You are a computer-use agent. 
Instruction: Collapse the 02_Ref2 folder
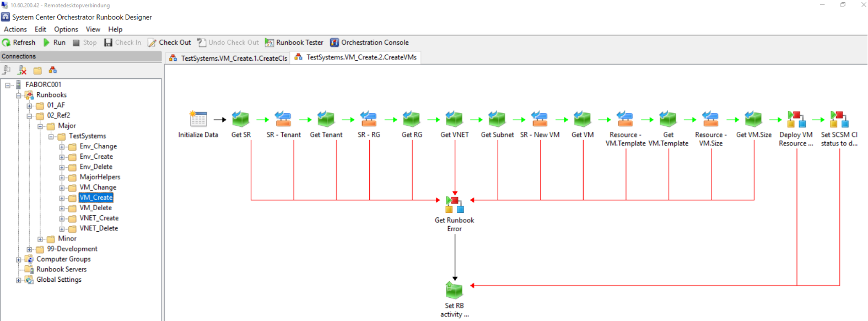coord(30,116)
